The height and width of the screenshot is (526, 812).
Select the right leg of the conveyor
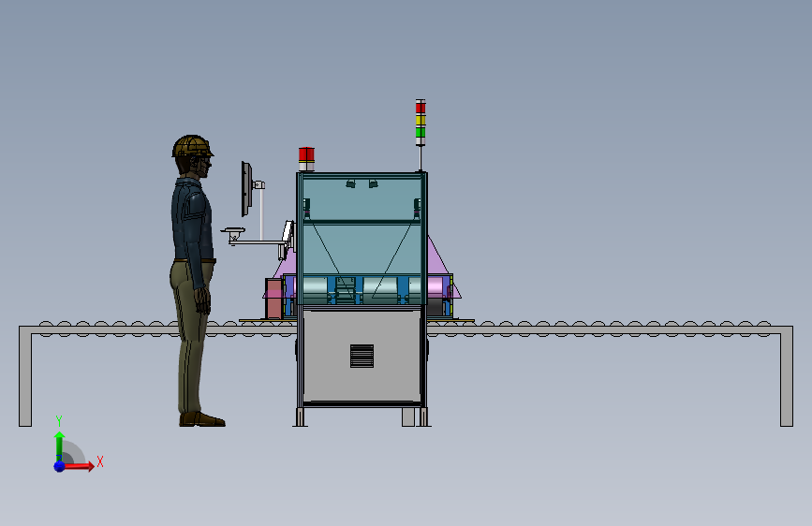[x=787, y=376]
